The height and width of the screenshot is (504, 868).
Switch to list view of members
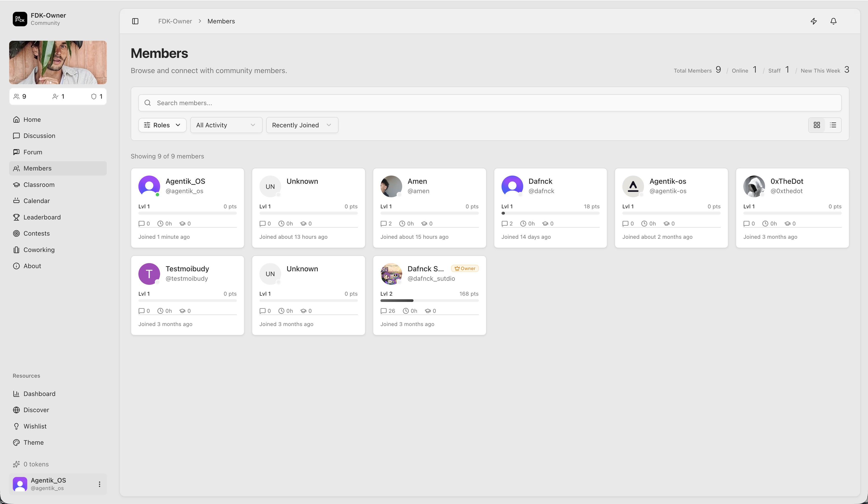click(833, 125)
